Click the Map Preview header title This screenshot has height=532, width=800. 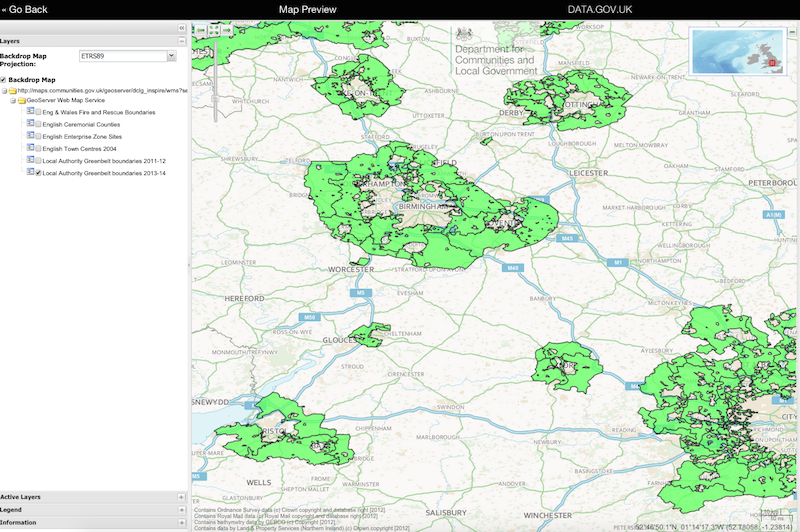pos(308,9)
